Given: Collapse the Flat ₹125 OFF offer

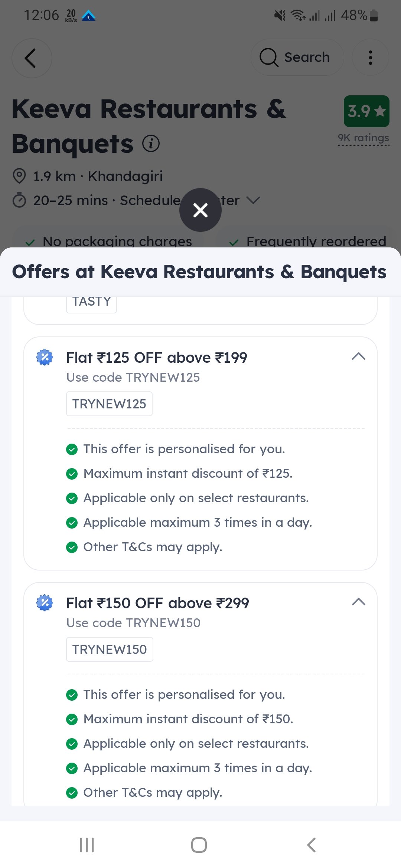Looking at the screenshot, I should pos(358,356).
